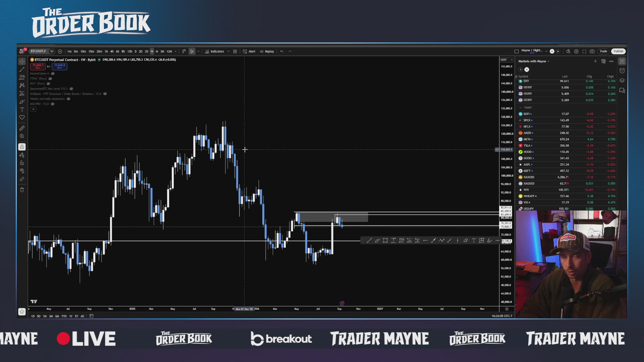Image resolution: width=644 pixels, height=362 pixels.
Task: Click the trash remove objects icon
Action: [22, 190]
